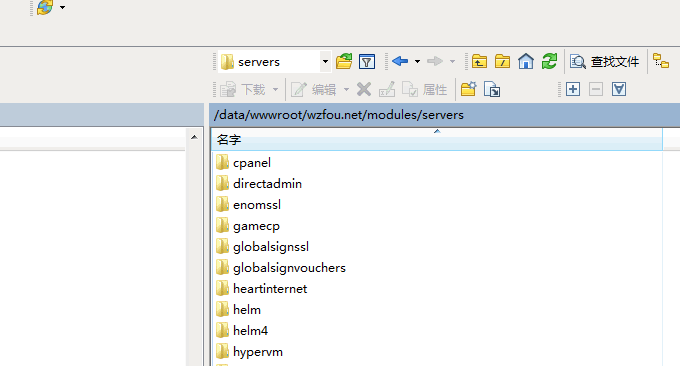Screen dimensions: 680x366
Task: Open the synchronize icon dropdown arrow
Action: [x=62, y=7]
